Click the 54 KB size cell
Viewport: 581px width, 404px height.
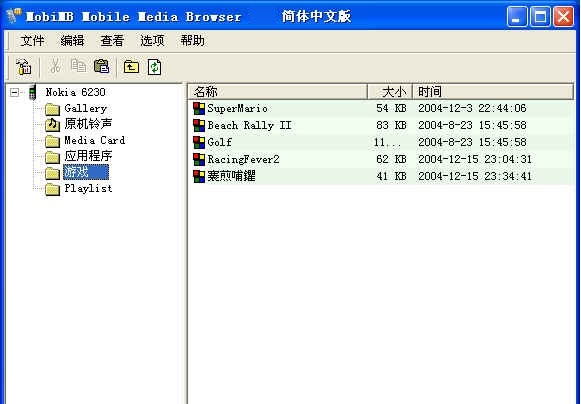pos(391,108)
